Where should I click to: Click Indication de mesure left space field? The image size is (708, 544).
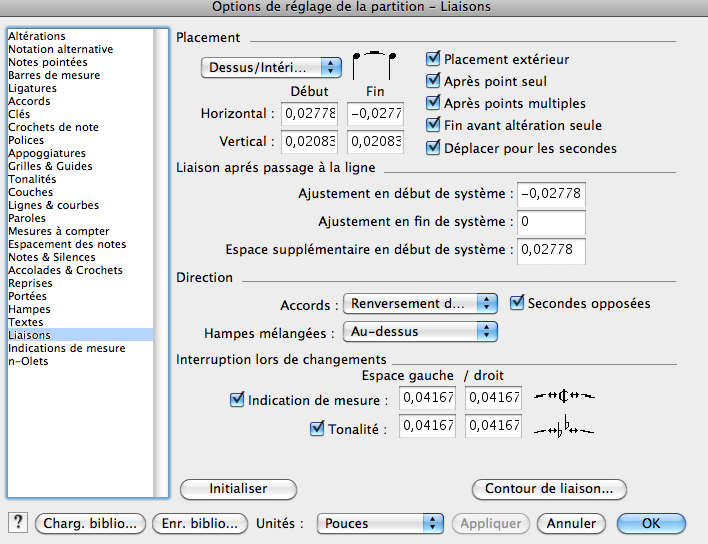(x=428, y=398)
